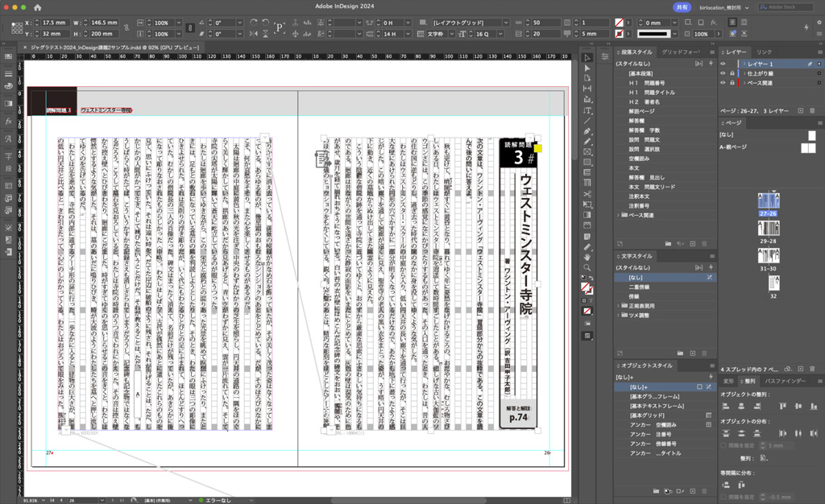Click flip vertical icon
This screenshot has width=825, height=504.
(265, 34)
